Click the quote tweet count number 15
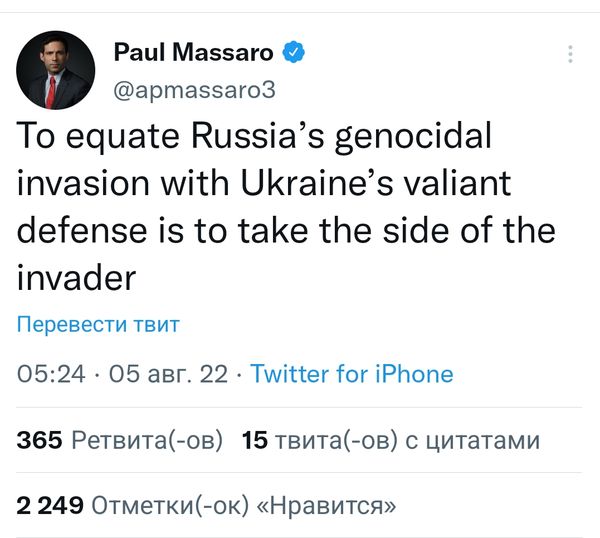Screen dimensions: 600x538 coord(256,440)
